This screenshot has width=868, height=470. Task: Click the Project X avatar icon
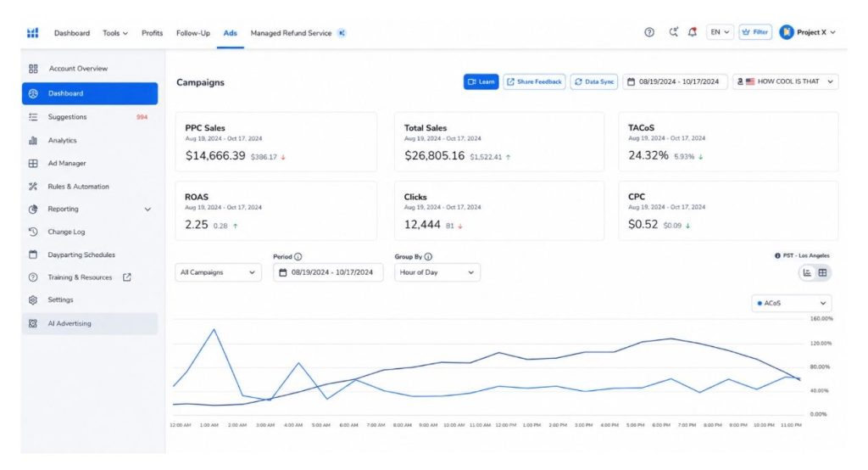tap(787, 32)
